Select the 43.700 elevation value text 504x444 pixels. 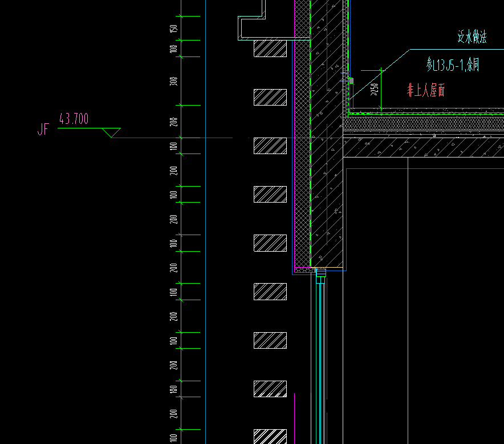pos(74,119)
